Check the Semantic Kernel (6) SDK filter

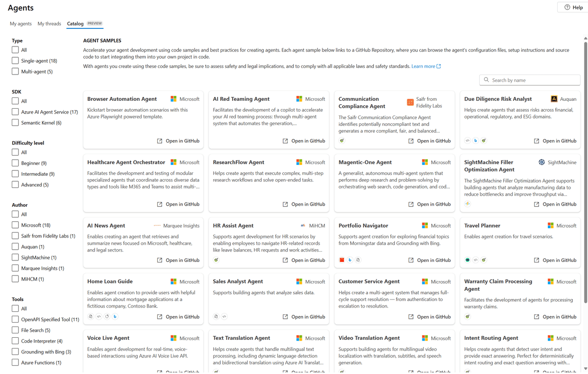(x=16, y=123)
